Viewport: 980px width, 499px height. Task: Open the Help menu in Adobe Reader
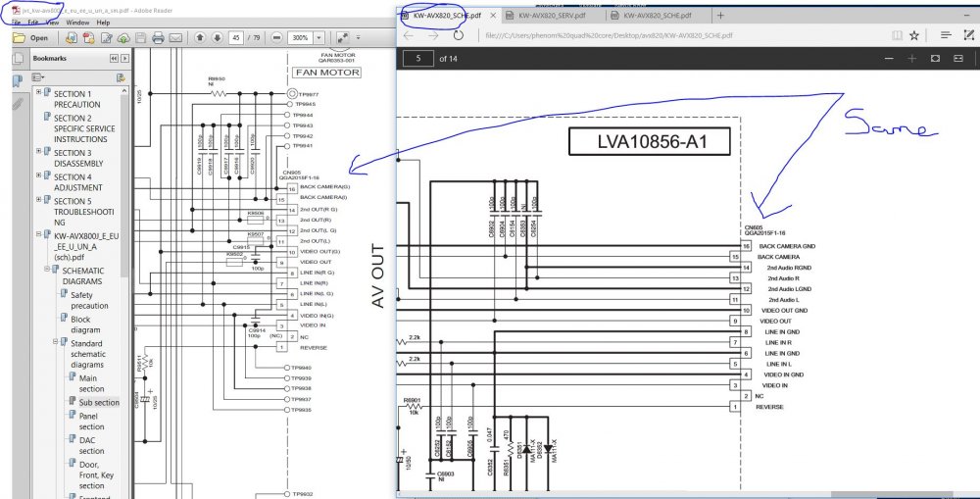(103, 23)
